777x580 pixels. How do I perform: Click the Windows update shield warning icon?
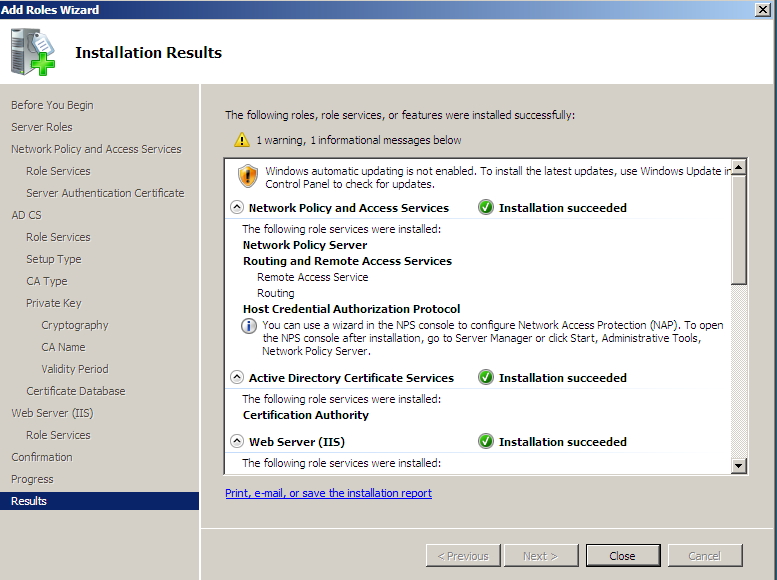pos(248,177)
